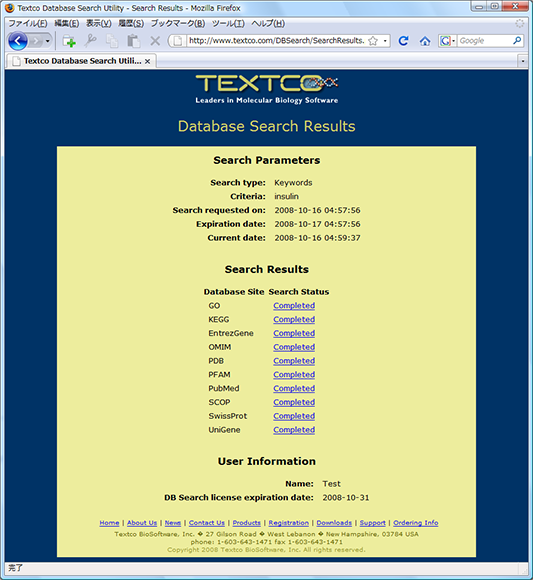Viewport: 533px width, 580px height.
Task: Open the Registration footer link
Action: pos(289,523)
